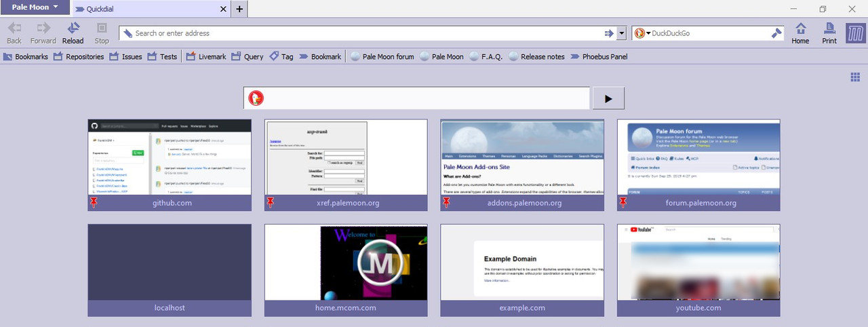Open the Bookmarks folder in bookmarks bar
This screenshot has height=327, width=868.
pyautogui.click(x=26, y=57)
